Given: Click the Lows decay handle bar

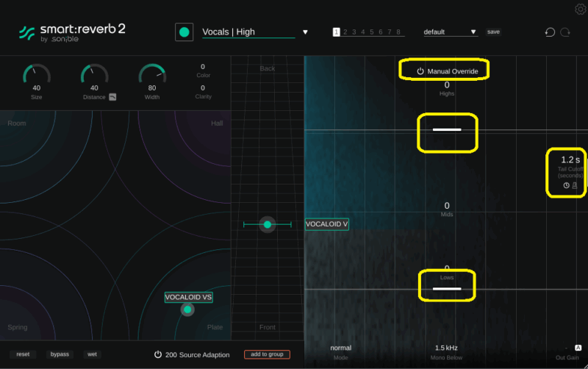Looking at the screenshot, I should coord(447,289).
